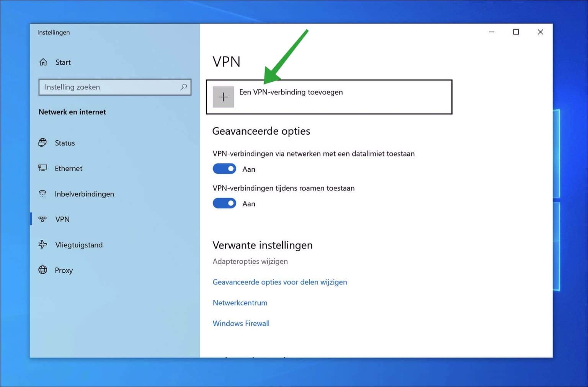The height and width of the screenshot is (387, 588).
Task: Click the Proxy globe icon
Action: (42, 270)
